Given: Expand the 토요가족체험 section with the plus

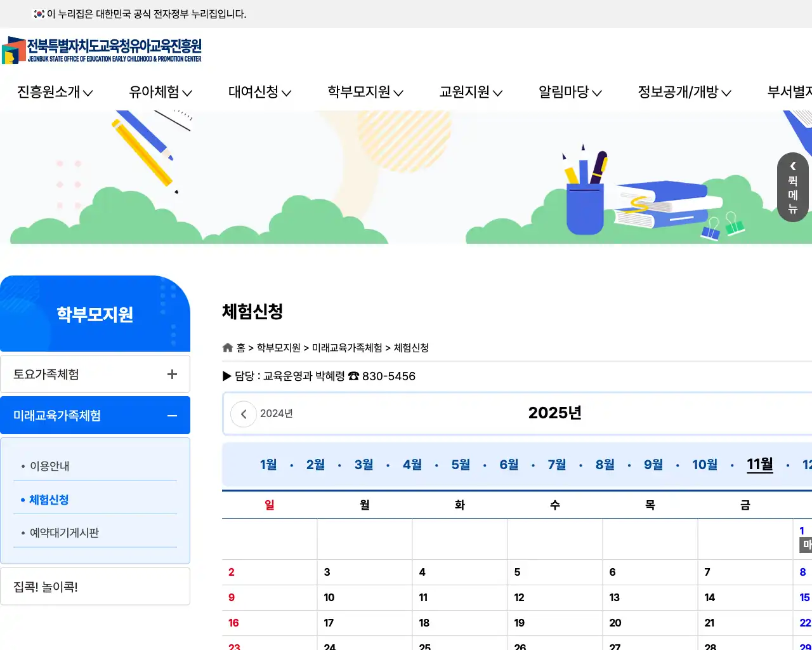Looking at the screenshot, I should click(x=171, y=374).
